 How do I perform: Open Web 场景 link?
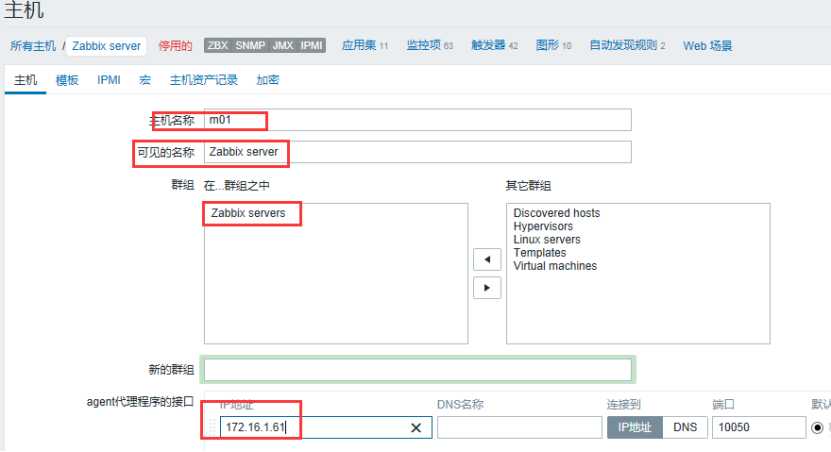tap(708, 46)
